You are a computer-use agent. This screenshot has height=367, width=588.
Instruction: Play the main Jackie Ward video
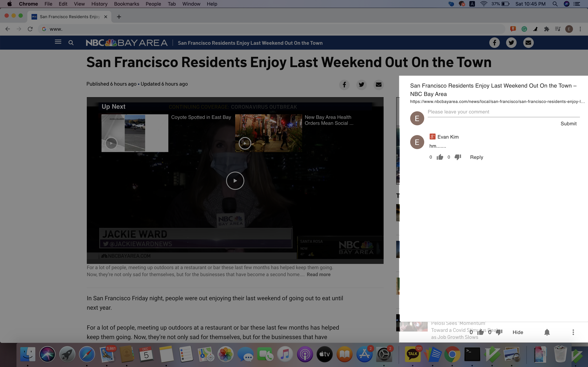point(235,181)
